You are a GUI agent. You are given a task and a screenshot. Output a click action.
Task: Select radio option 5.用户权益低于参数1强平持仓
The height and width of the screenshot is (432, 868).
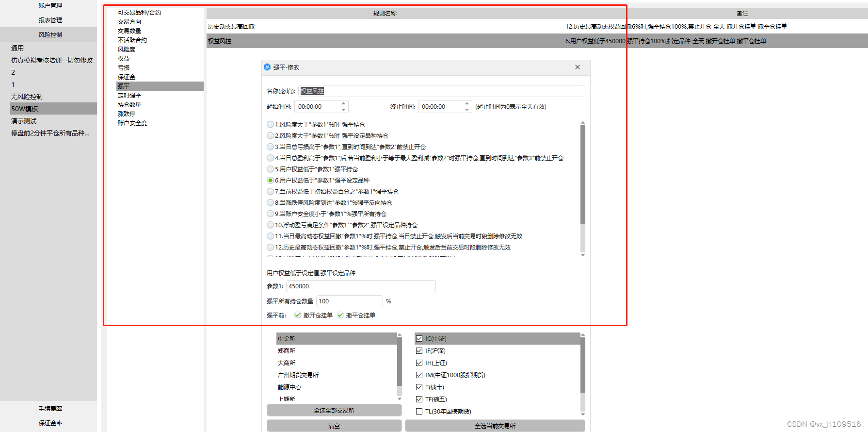(270, 169)
